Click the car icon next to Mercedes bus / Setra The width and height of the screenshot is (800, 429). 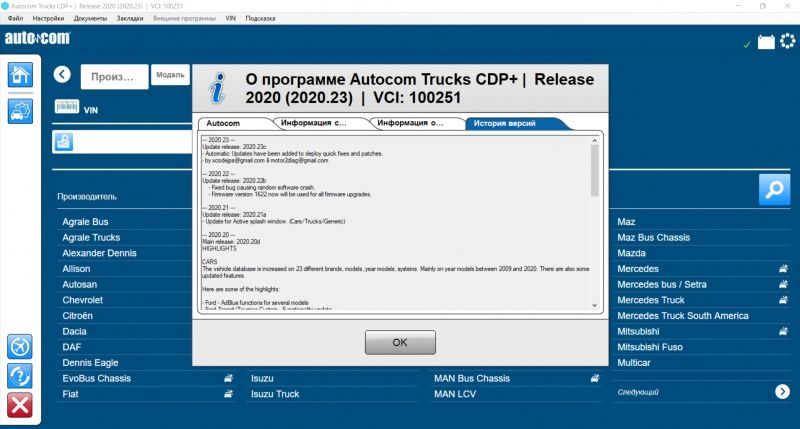coord(783,284)
